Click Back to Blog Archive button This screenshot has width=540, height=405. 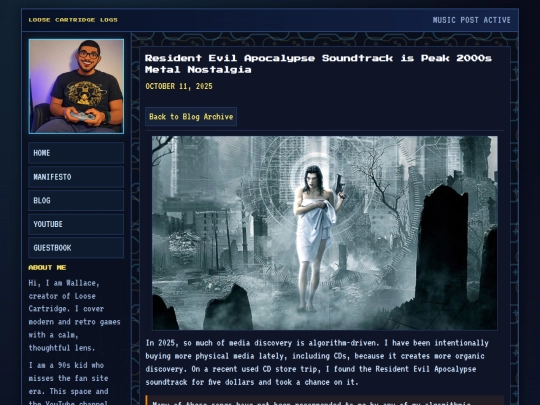coord(191,117)
